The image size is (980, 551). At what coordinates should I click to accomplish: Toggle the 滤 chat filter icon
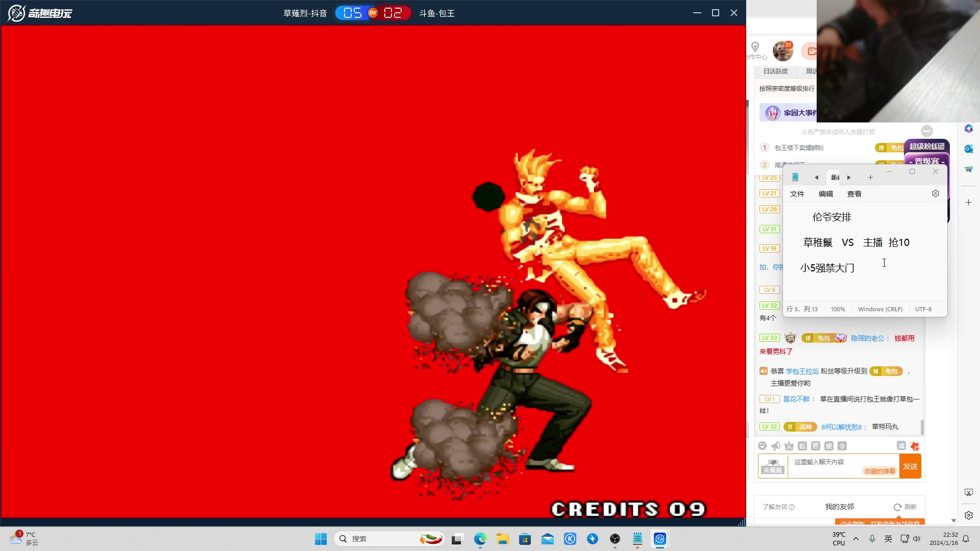tap(901, 445)
